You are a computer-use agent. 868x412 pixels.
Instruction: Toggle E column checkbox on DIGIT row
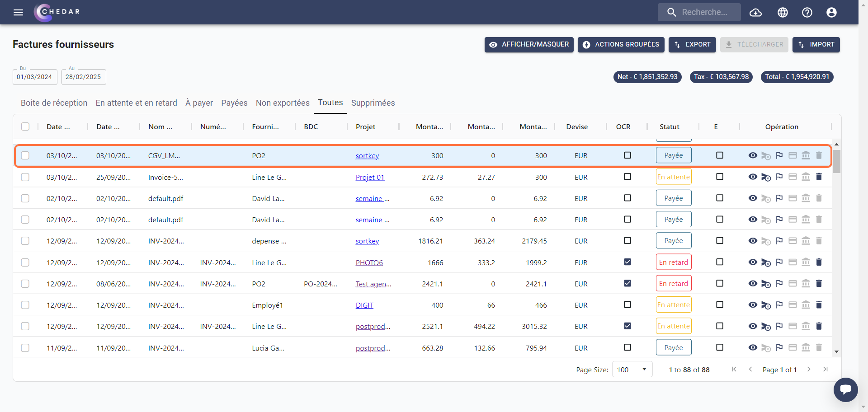pos(720,304)
